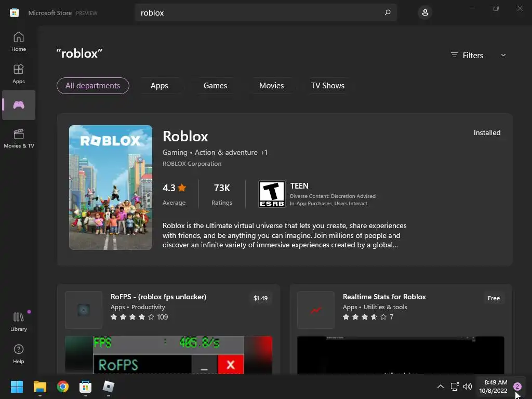This screenshot has height=399, width=532.
Task: Switch to the Movies department tab
Action: point(271,86)
